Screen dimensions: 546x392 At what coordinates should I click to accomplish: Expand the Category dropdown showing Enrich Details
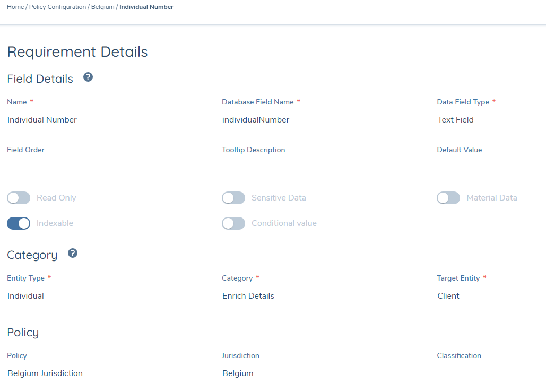pyautogui.click(x=318, y=296)
